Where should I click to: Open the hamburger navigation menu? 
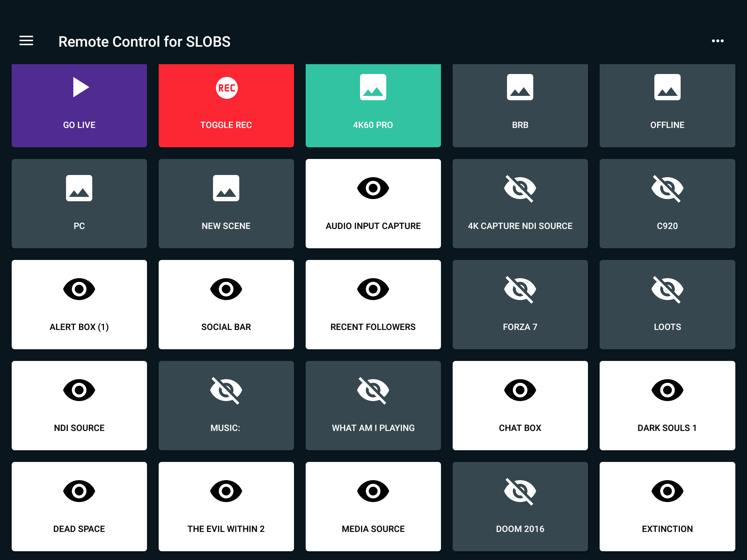click(26, 41)
